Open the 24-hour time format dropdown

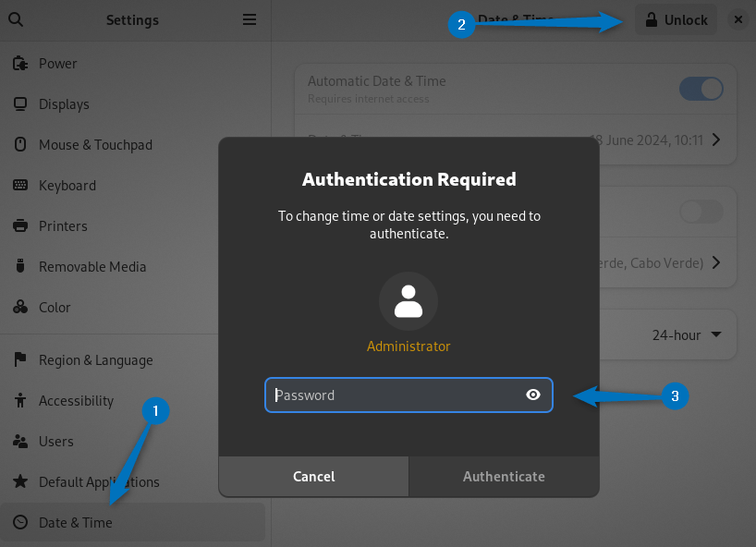(x=687, y=335)
